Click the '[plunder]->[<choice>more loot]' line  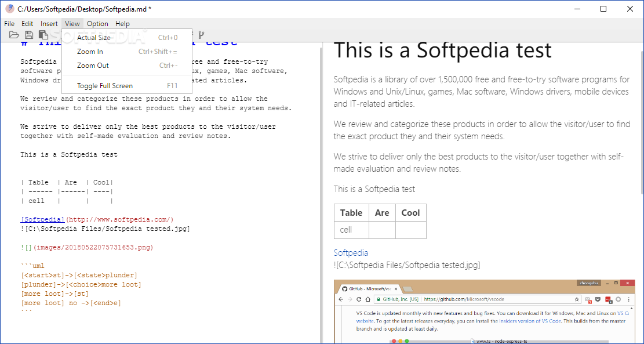pyautogui.click(x=81, y=285)
